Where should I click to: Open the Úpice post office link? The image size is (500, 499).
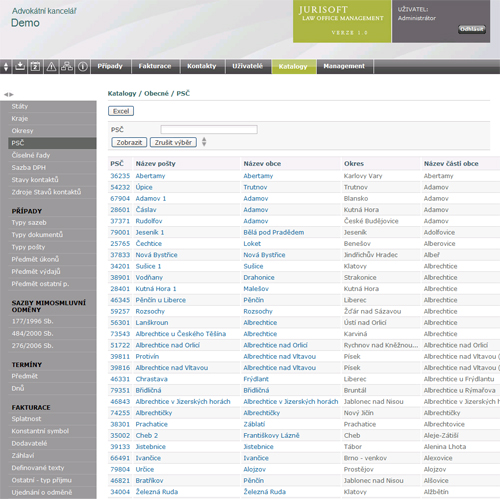tap(144, 187)
